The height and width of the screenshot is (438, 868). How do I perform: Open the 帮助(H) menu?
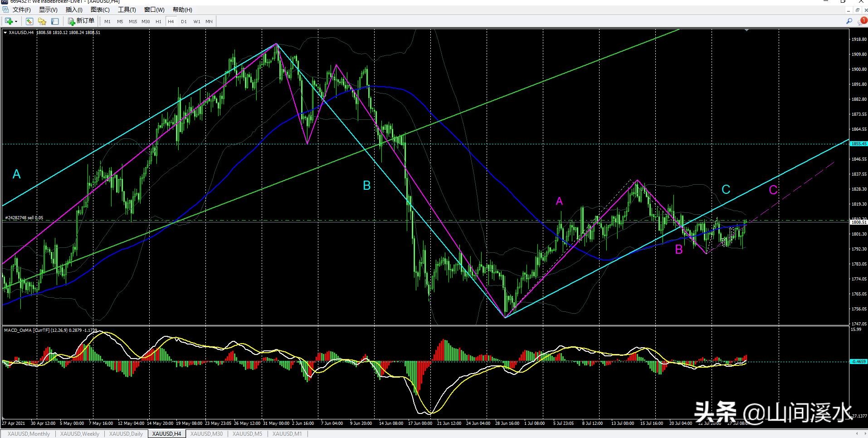point(182,10)
